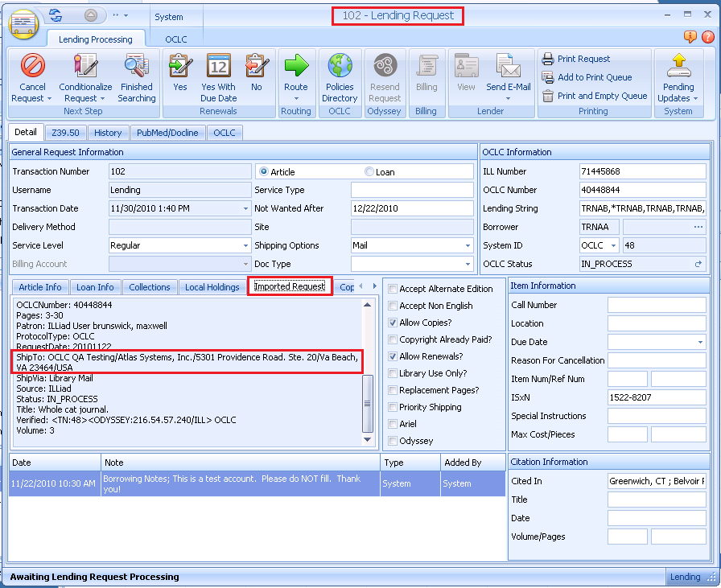Click the green Route arrow icon
The width and height of the screenshot is (721, 588).
pos(295,66)
